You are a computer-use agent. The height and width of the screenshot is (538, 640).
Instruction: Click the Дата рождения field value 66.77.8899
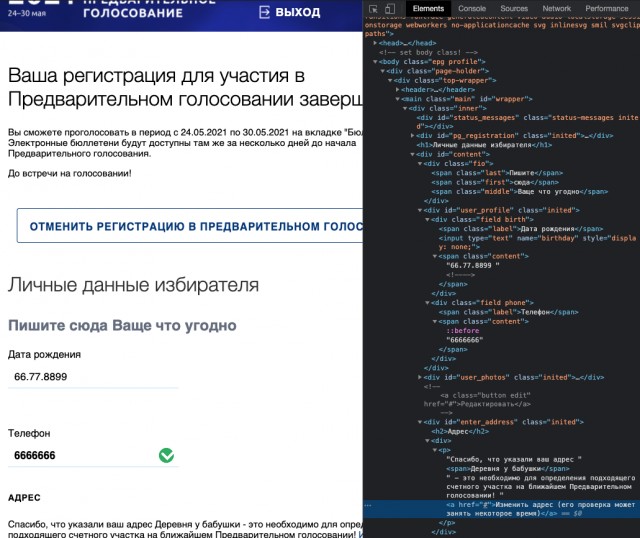coord(93,376)
